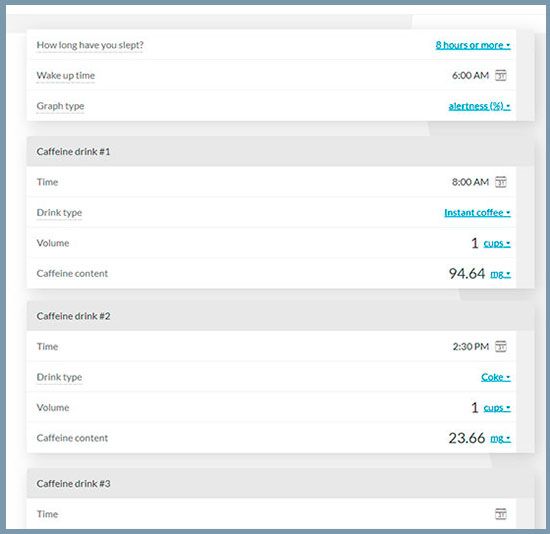Change the mg unit for 23.66 caffeine content

[500, 438]
